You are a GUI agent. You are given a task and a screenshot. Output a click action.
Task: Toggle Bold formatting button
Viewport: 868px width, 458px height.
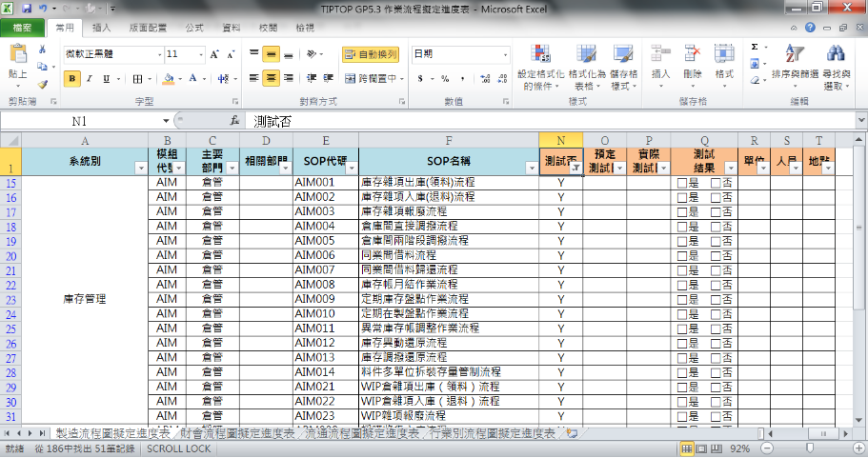click(73, 79)
